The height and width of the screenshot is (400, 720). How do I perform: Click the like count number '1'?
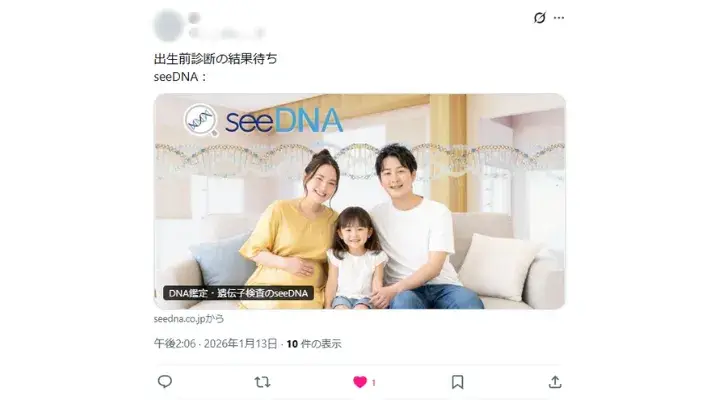tap(374, 383)
